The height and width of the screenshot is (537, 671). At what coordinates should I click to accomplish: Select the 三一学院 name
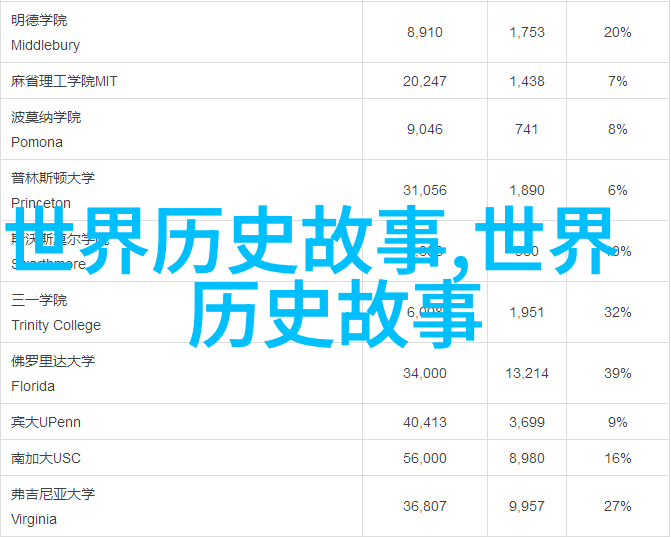pos(39,300)
